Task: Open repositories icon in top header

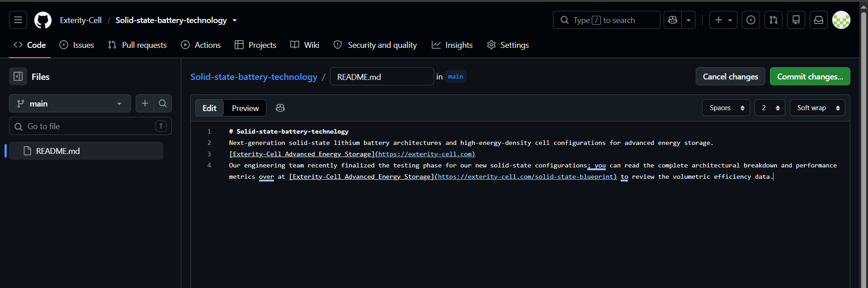Action: point(796,20)
